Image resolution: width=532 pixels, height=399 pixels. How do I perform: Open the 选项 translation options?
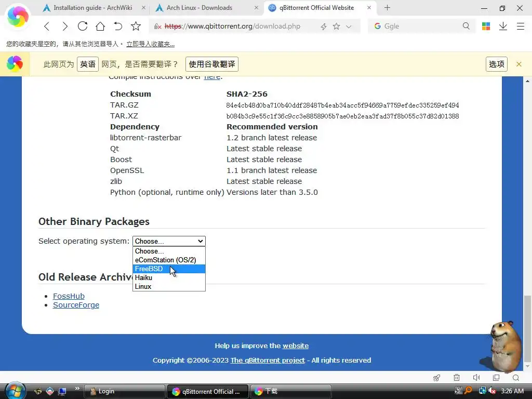pyautogui.click(x=497, y=64)
